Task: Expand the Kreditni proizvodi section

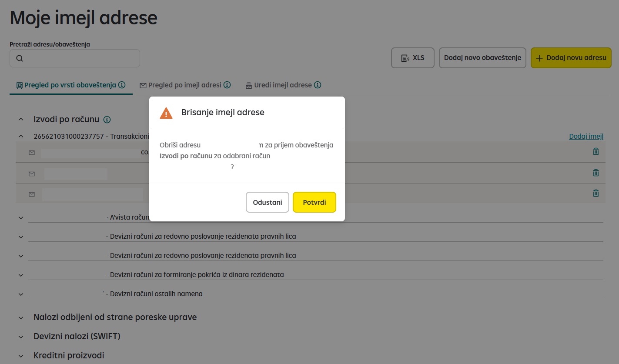Action: tap(21, 356)
